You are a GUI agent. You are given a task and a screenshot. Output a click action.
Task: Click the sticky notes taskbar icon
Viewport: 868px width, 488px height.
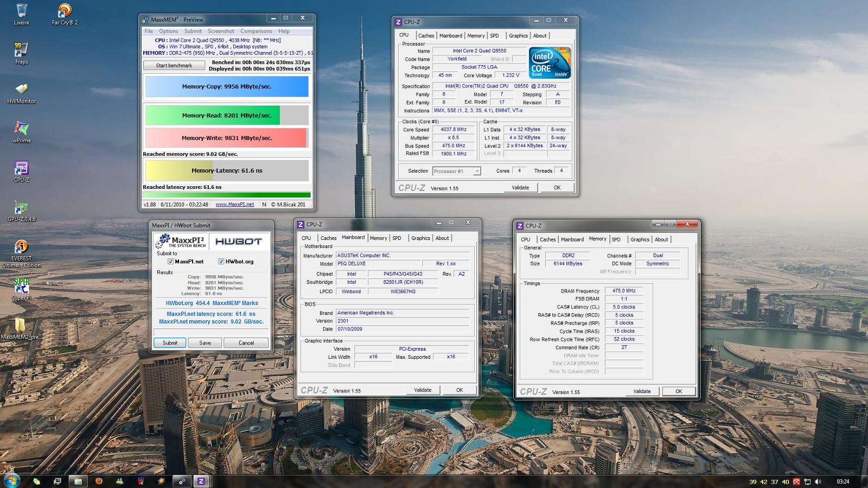pyautogui.click(x=36, y=481)
